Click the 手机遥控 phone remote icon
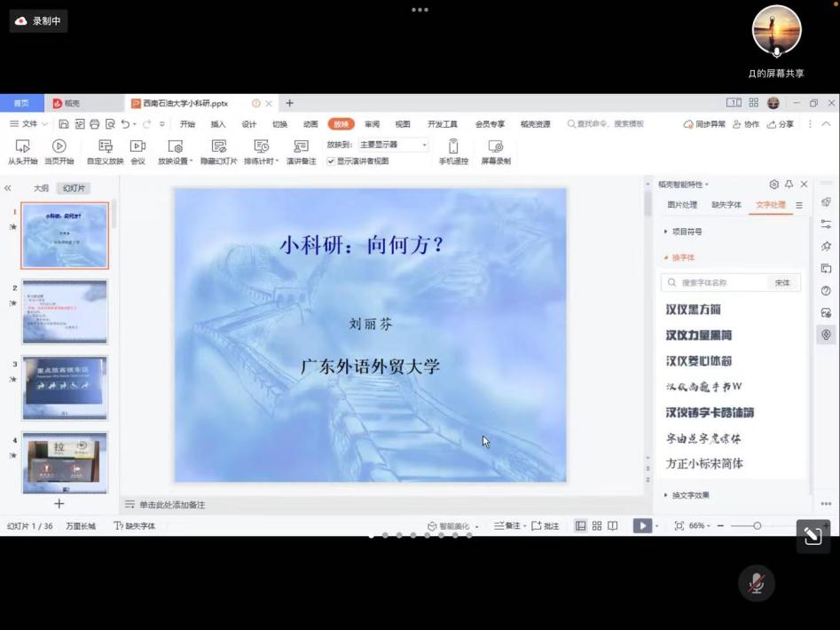840x630 pixels. [453, 146]
